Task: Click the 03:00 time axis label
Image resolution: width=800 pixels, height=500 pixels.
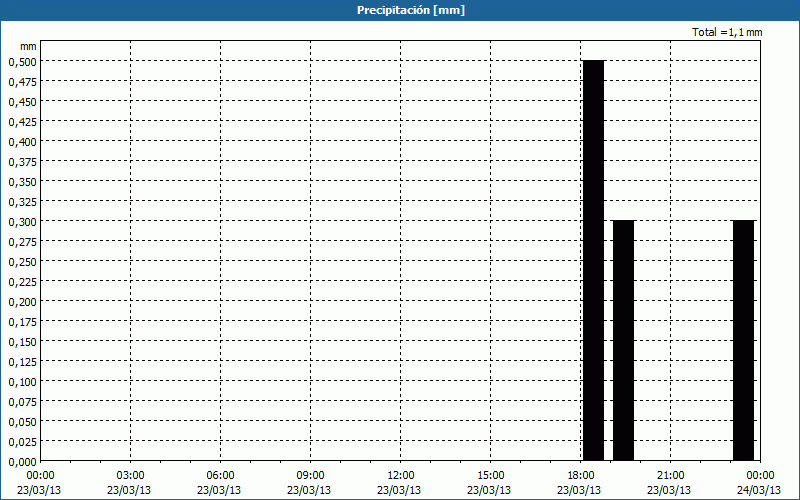Action: (x=130, y=476)
